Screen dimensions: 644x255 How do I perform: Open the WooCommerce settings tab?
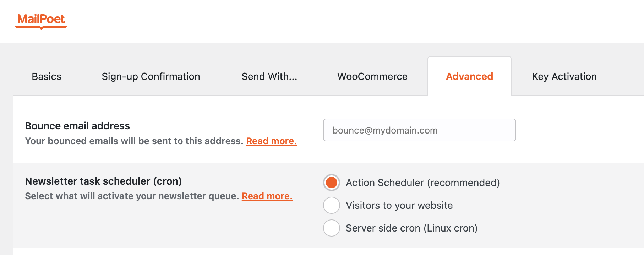(372, 77)
